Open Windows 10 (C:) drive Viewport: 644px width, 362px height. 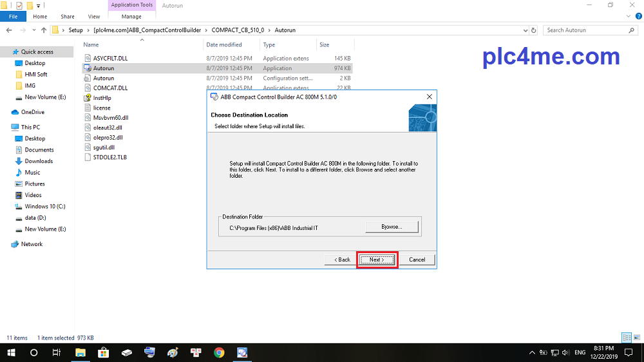pos(45,206)
